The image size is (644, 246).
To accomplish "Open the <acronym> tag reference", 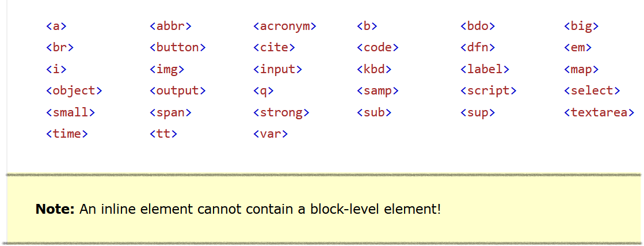I will (285, 26).
